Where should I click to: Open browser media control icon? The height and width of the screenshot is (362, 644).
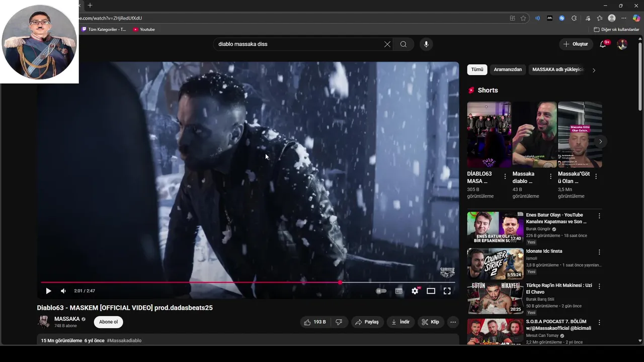tap(588, 18)
